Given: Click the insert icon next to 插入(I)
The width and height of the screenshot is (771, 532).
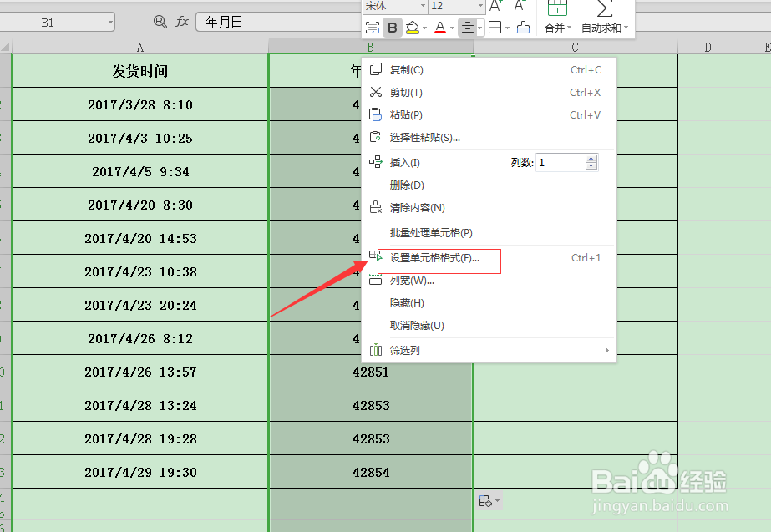Looking at the screenshot, I should (376, 162).
